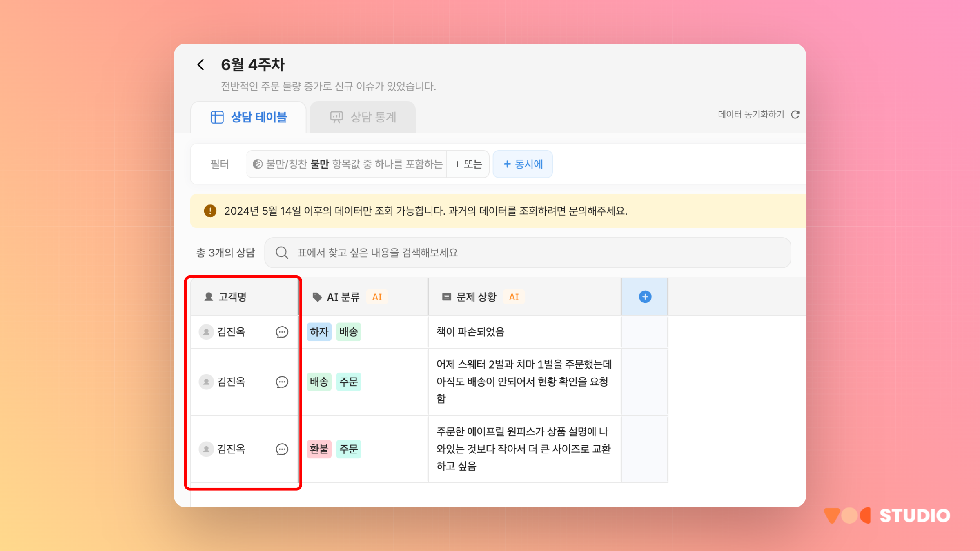Click the warning icon in the yellow notice
The height and width of the screenshot is (551, 980).
pyautogui.click(x=210, y=211)
